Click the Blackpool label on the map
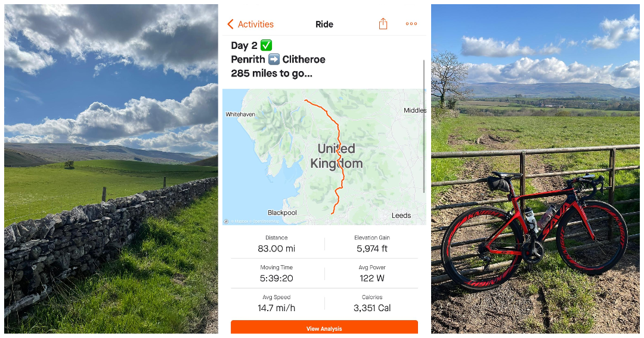The width and height of the screenshot is (644, 338). click(x=282, y=213)
